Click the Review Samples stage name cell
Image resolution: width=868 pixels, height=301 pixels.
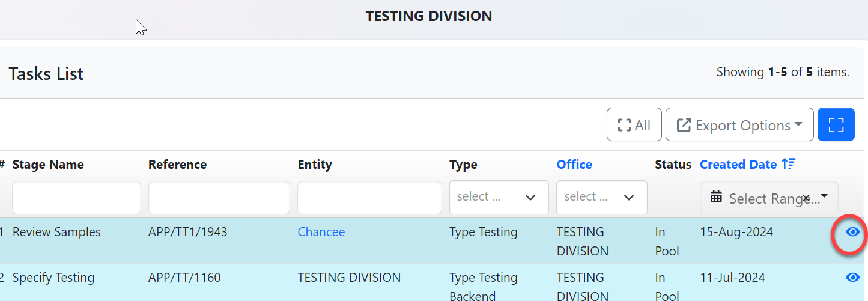pos(56,232)
